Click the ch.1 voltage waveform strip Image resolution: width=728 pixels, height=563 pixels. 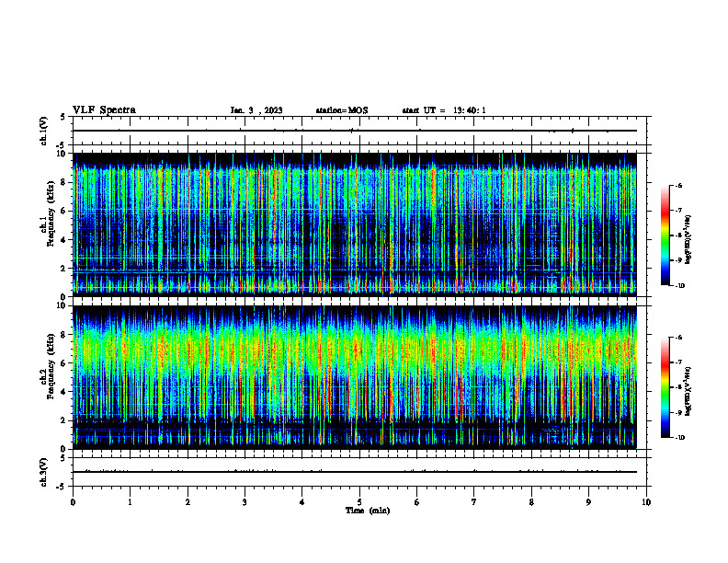(x=359, y=131)
